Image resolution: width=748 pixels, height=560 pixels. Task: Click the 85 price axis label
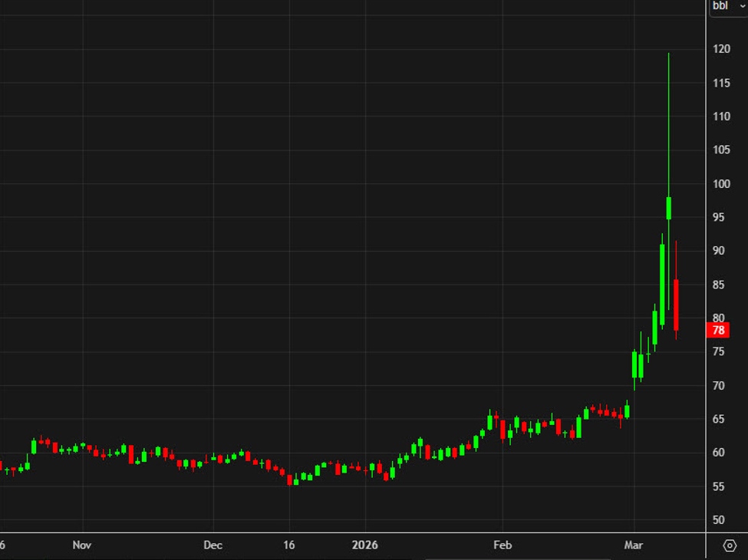tap(719, 285)
